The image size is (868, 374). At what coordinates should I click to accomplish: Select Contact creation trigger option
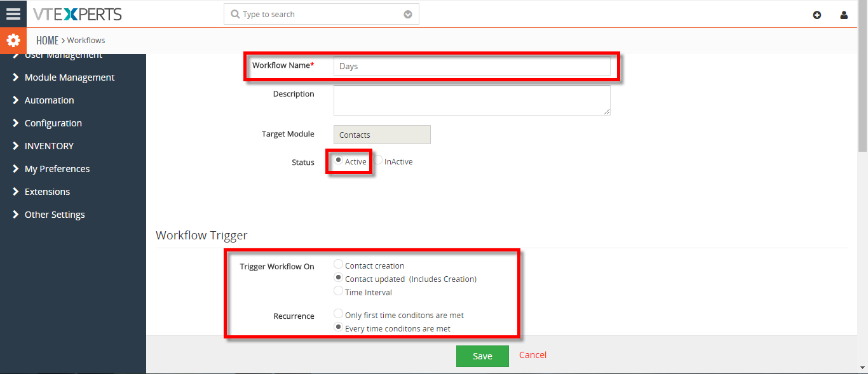pyautogui.click(x=339, y=264)
